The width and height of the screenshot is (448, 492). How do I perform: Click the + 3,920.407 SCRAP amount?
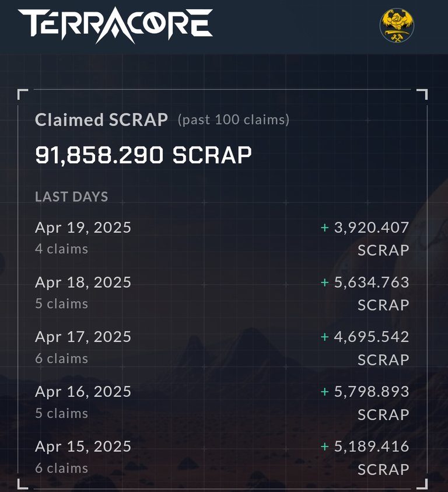(365, 239)
